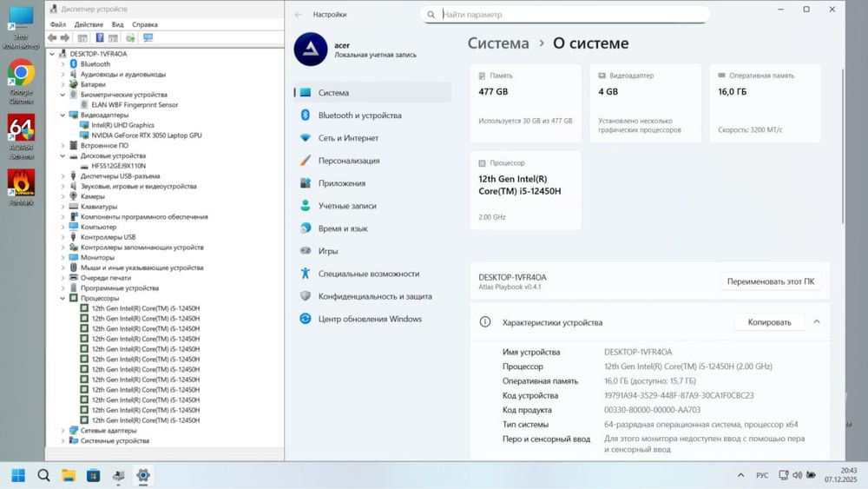Click Система breadcrumb link
868x489 pixels.
497,43
